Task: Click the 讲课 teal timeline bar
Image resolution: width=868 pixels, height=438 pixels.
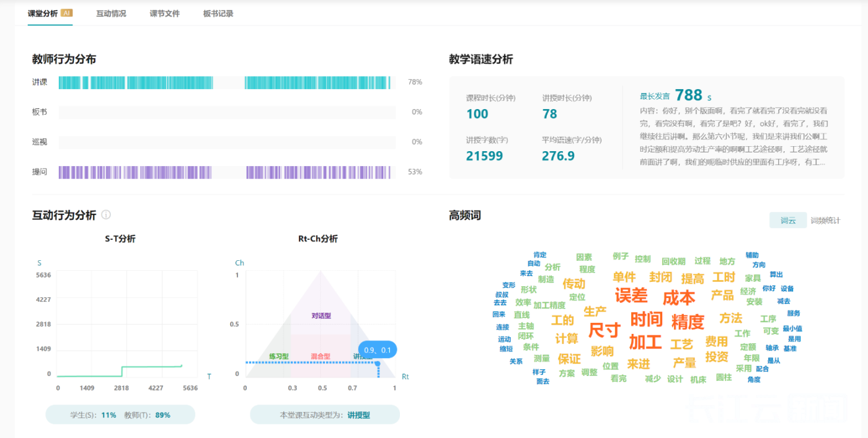Action: coord(227,82)
